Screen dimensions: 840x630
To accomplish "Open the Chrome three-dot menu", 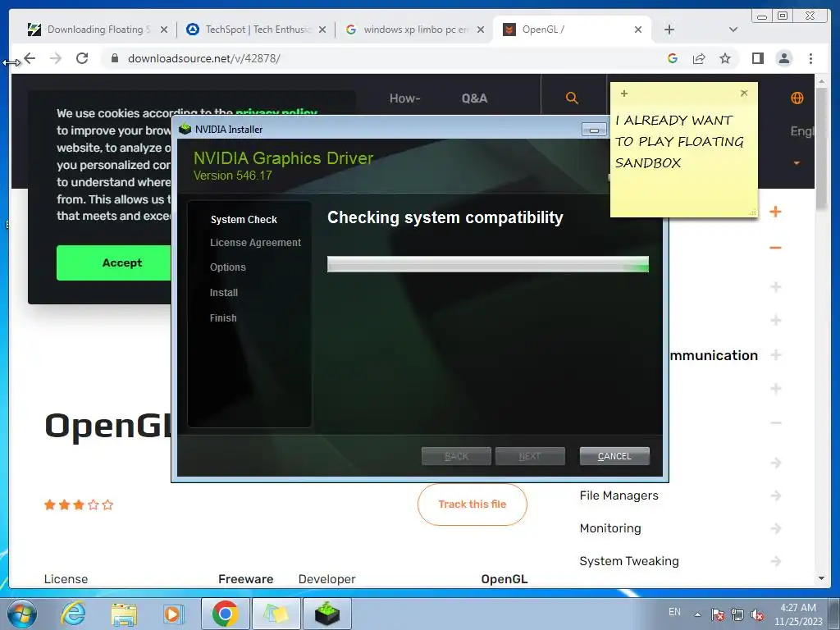I will click(x=810, y=58).
